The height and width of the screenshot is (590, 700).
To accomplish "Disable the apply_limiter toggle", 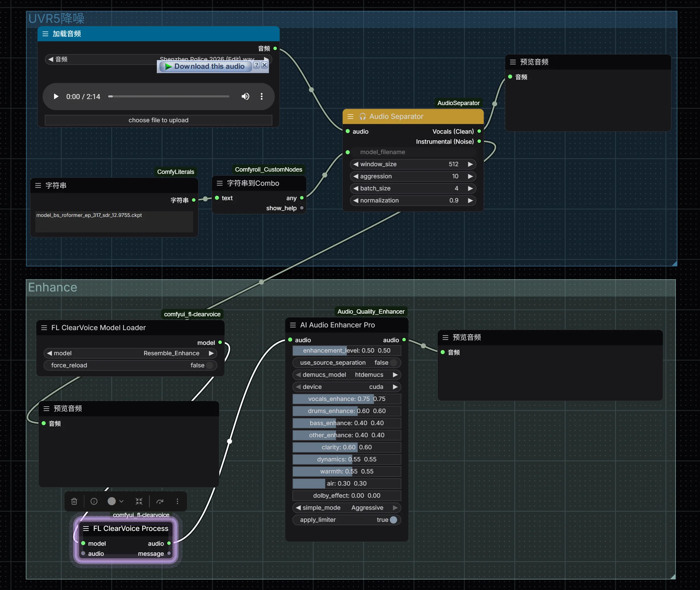I will point(393,520).
